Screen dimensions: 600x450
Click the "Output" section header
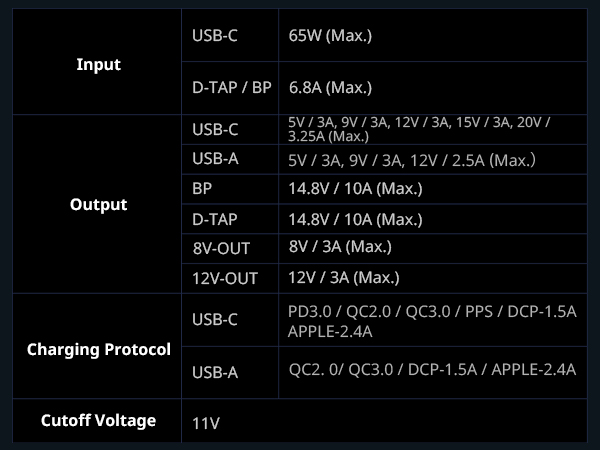click(98, 205)
